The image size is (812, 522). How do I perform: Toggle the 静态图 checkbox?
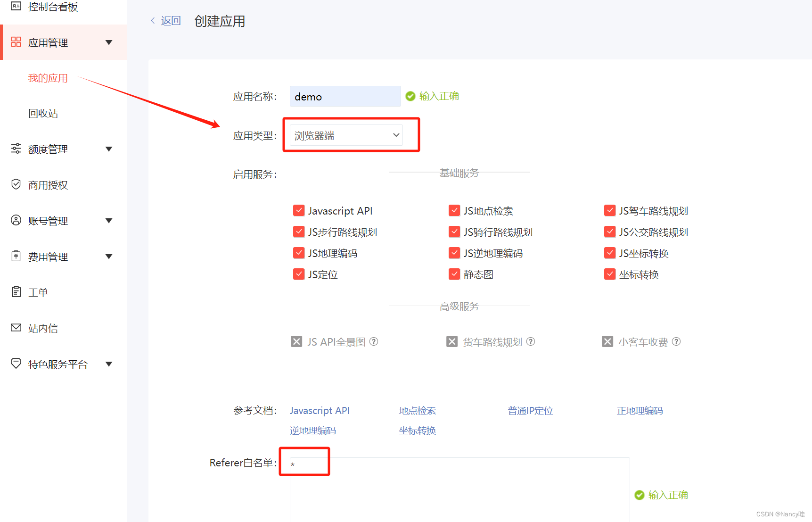(454, 274)
